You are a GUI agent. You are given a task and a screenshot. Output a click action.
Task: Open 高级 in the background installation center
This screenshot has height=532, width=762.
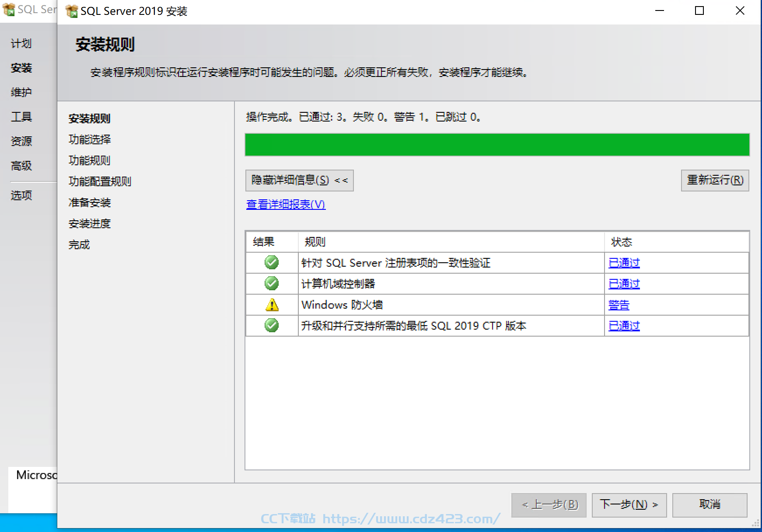tap(21, 166)
